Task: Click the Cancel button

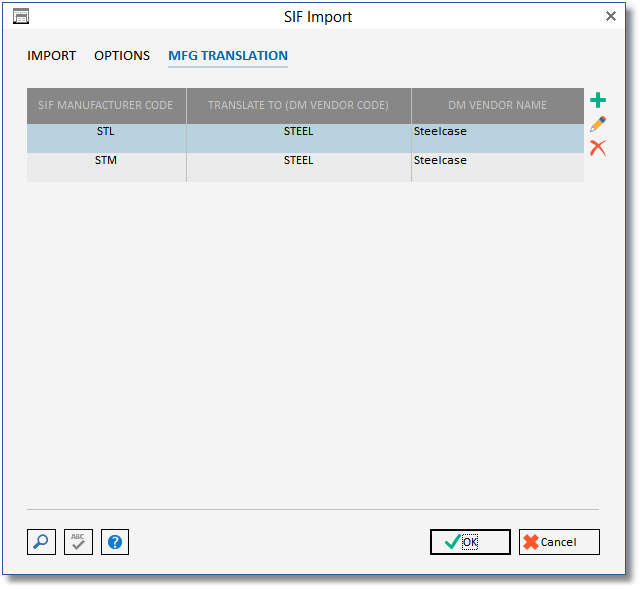Action: pos(559,542)
